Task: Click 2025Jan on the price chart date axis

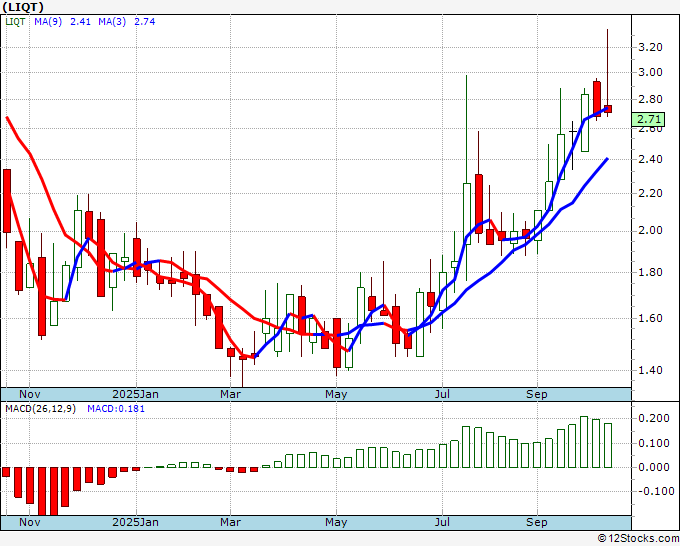Action: click(135, 394)
